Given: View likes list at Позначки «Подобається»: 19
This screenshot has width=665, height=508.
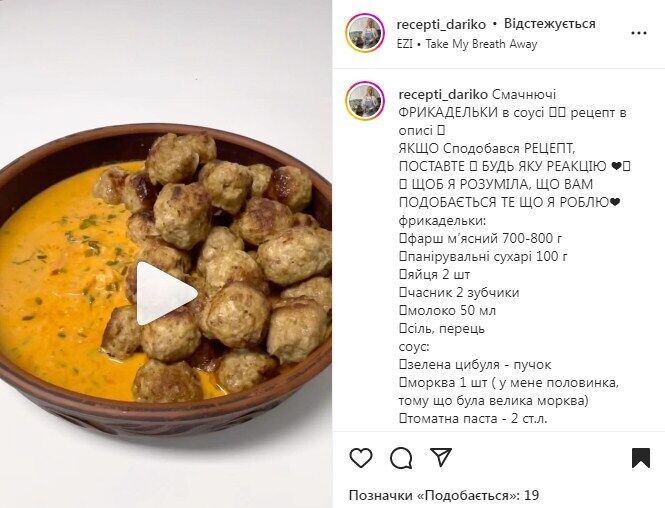Looking at the screenshot, I should (444, 495).
